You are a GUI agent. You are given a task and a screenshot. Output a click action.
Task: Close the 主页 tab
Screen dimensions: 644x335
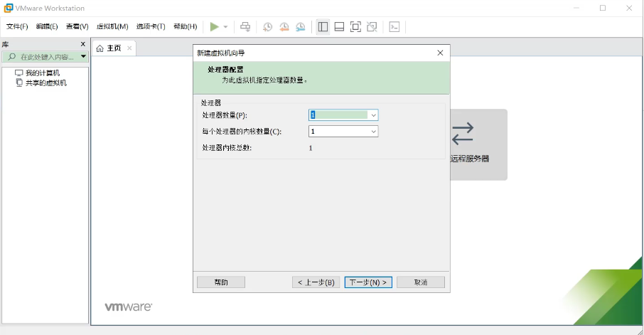(x=129, y=48)
